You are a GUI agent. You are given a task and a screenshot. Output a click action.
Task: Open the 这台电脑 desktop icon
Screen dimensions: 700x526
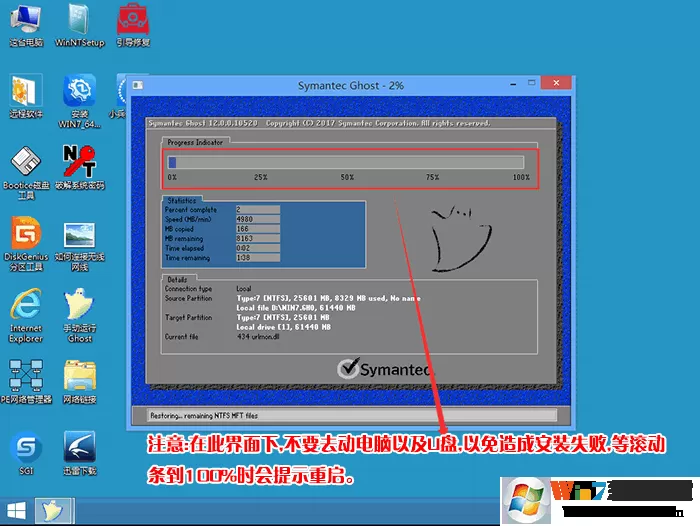(26, 26)
